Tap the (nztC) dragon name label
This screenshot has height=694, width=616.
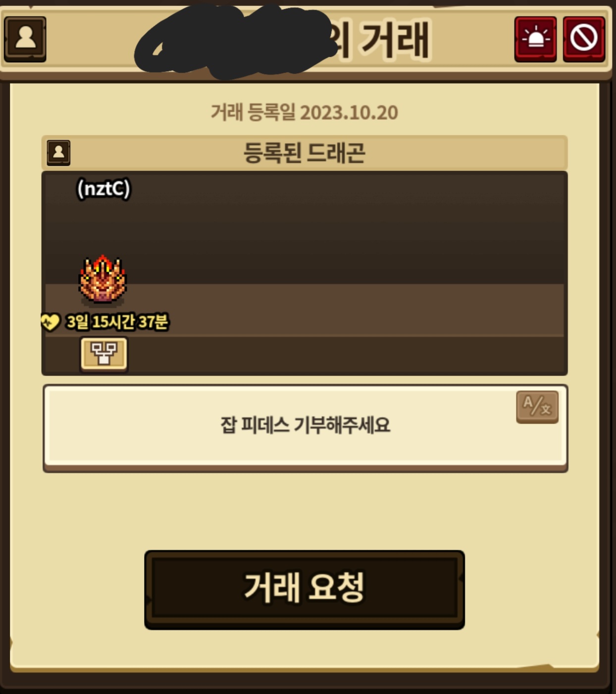[103, 189]
